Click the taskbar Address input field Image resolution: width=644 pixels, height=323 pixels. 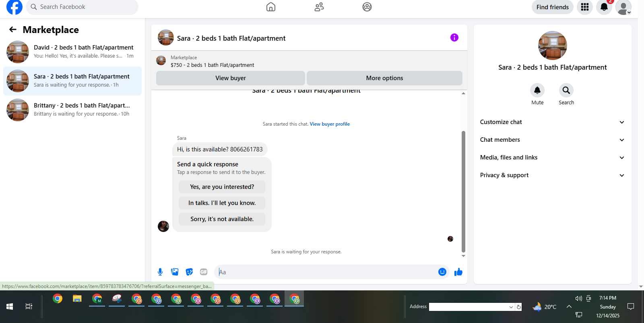point(469,307)
